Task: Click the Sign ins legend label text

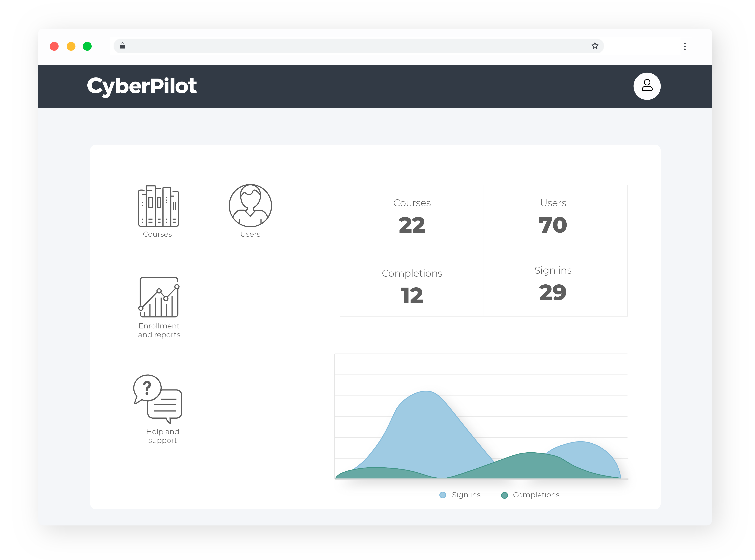Action: [x=466, y=495]
